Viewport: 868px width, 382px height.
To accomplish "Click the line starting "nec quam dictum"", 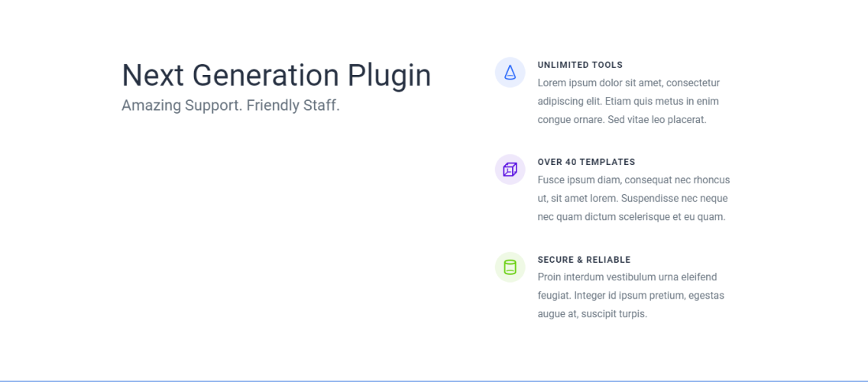I will pyautogui.click(x=632, y=217).
